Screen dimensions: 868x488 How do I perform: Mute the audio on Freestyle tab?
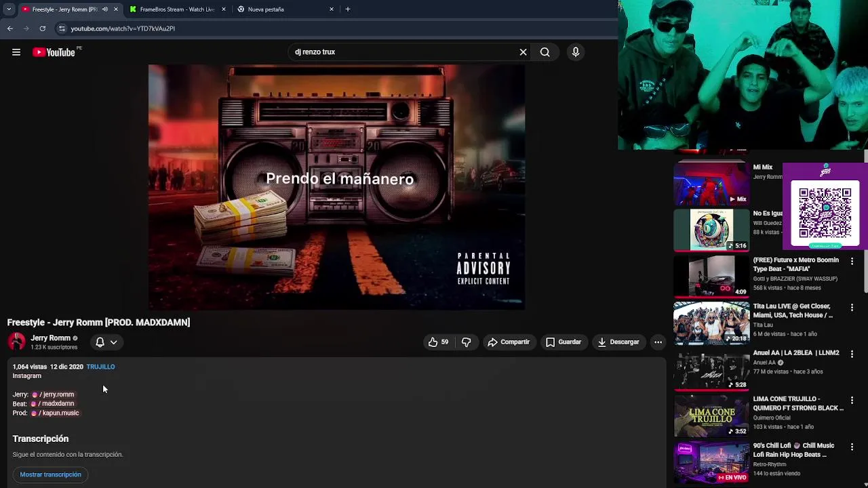tap(104, 9)
